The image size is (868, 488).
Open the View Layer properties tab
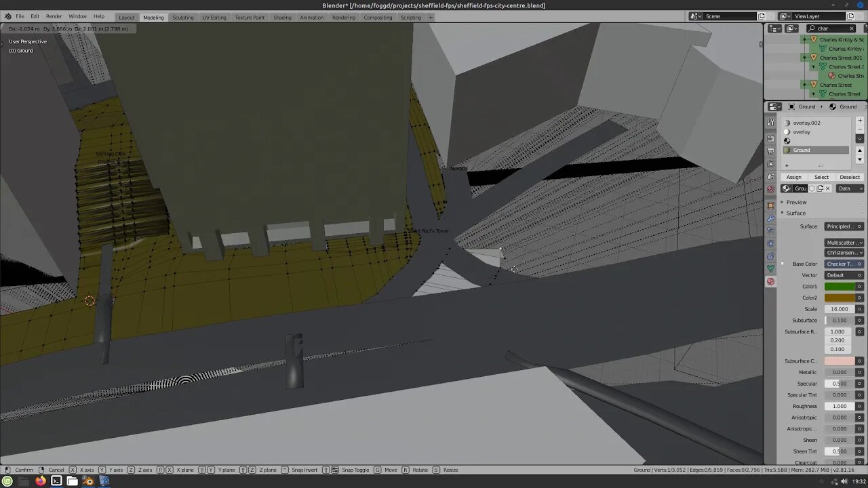click(770, 164)
